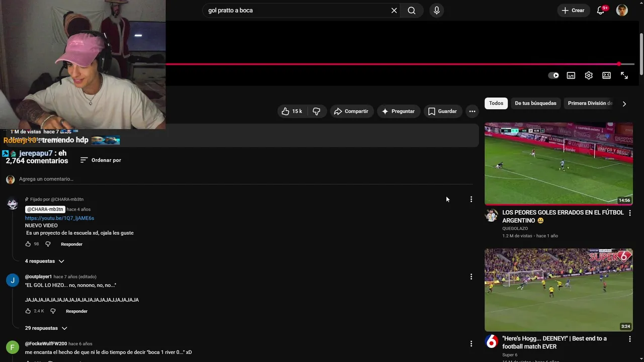Click the magnifier search button
644x362 pixels.
click(412, 10)
